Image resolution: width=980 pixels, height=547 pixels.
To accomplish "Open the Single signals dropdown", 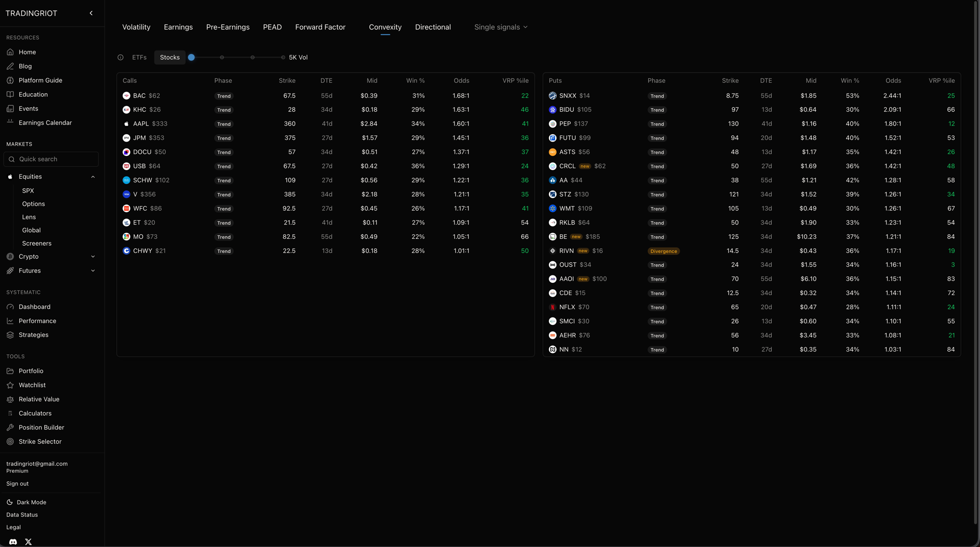I will 501,27.
